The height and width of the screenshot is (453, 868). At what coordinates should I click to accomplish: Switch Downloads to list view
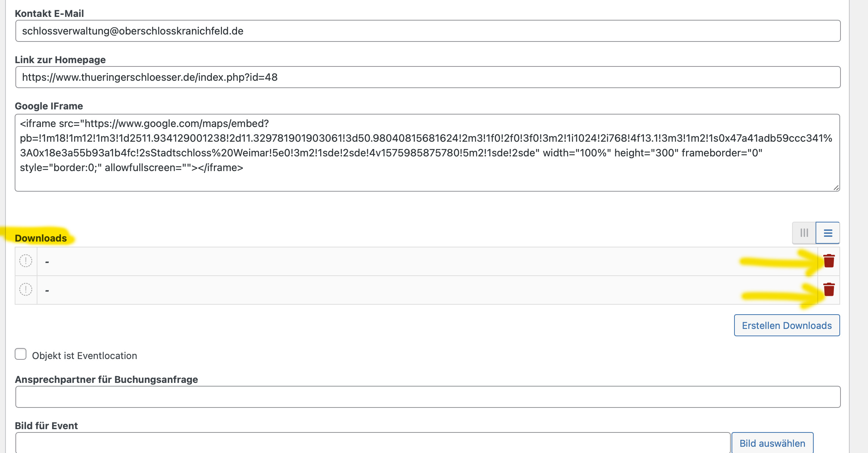coord(828,233)
